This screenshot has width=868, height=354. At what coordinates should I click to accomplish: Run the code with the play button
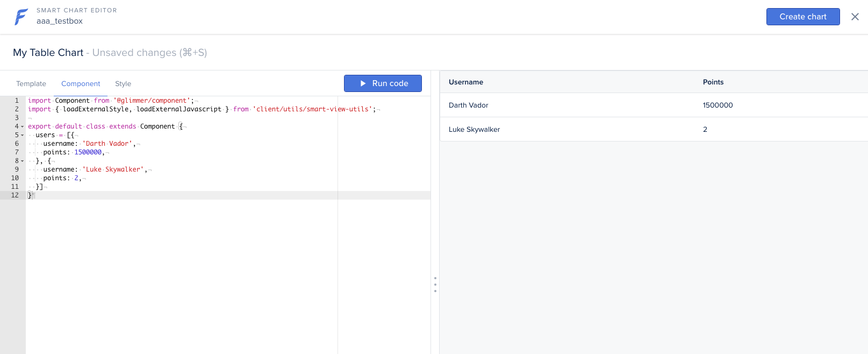coord(383,83)
